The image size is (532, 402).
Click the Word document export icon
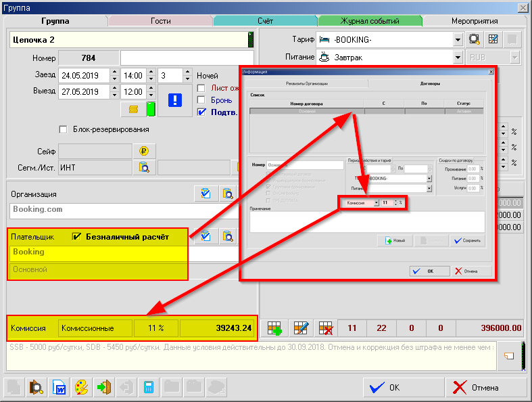point(58,388)
